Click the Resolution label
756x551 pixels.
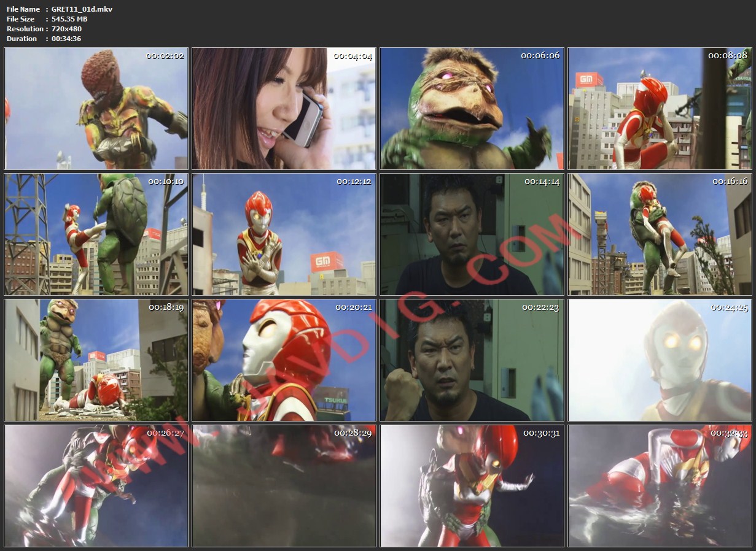tap(25, 29)
